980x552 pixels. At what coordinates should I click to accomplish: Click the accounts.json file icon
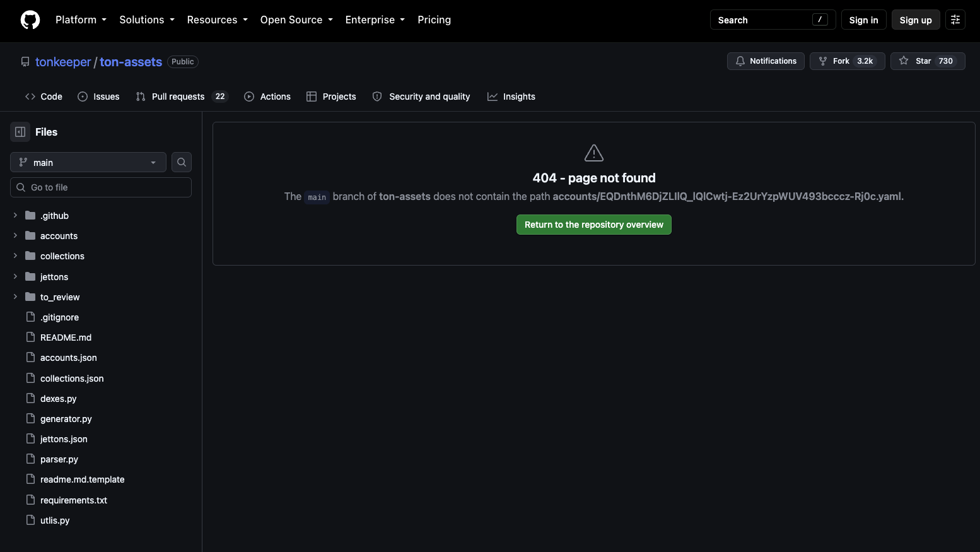pyautogui.click(x=30, y=357)
